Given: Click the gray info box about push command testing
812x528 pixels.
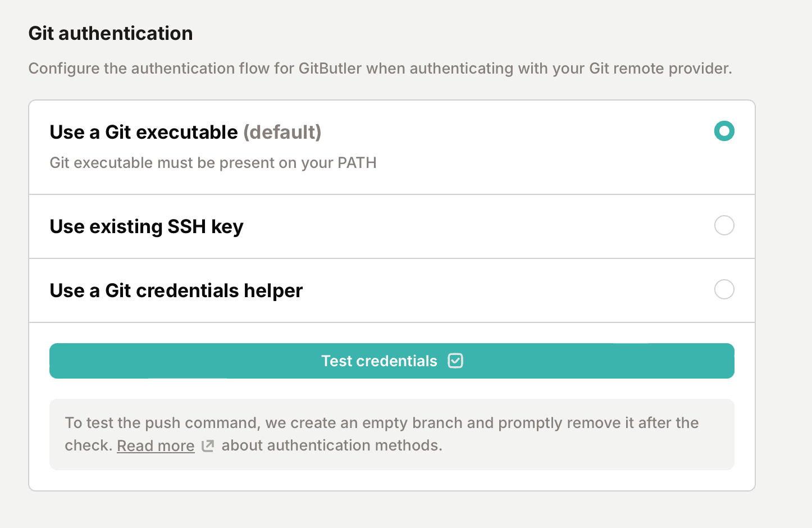Looking at the screenshot, I should pyautogui.click(x=392, y=434).
